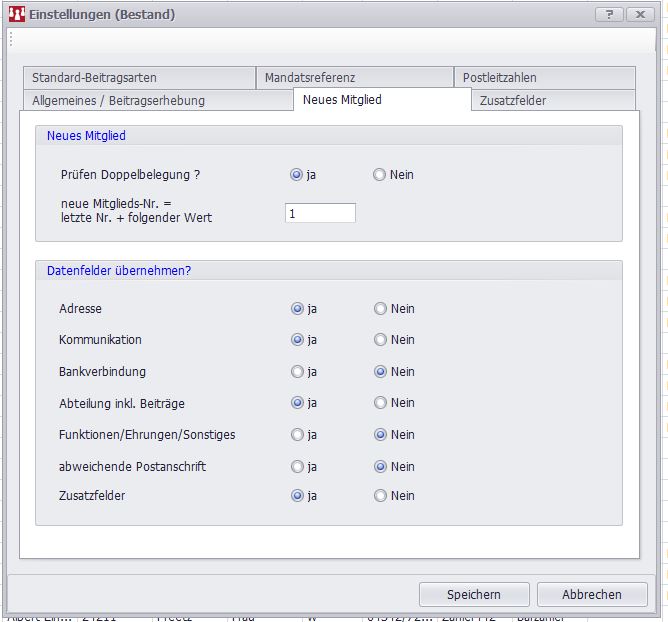This screenshot has height=622, width=668.
Task: Click the Speichern button
Action: [x=474, y=594]
